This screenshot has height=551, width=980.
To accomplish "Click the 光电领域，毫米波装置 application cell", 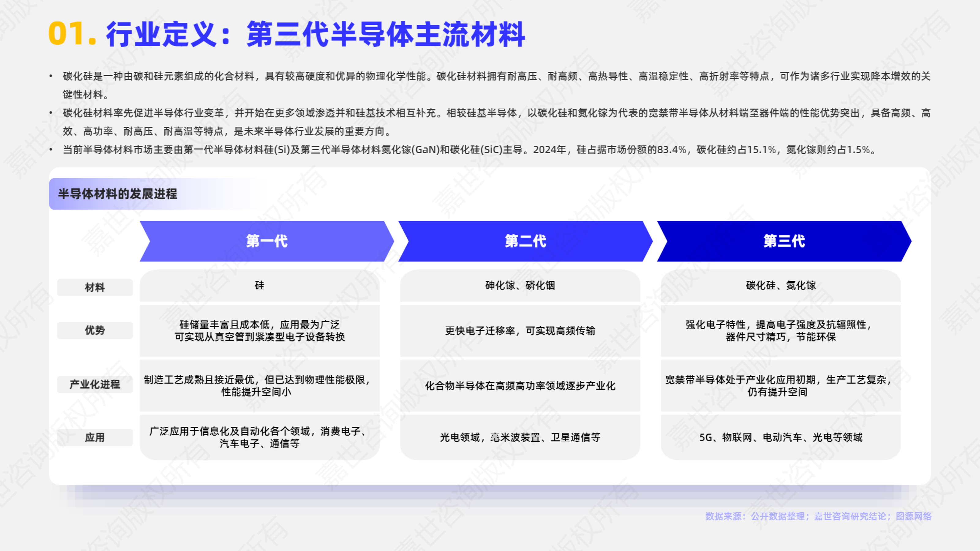I will tap(520, 437).
